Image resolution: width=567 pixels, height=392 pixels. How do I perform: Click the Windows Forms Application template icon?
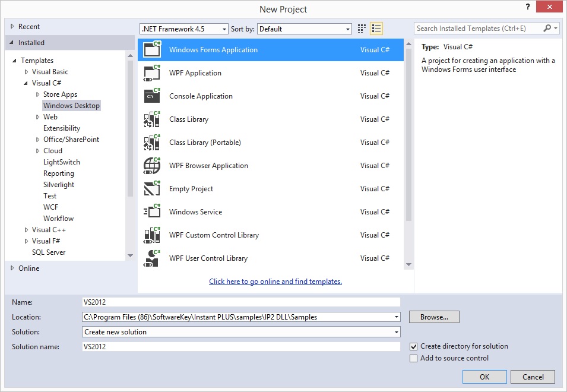(152, 49)
